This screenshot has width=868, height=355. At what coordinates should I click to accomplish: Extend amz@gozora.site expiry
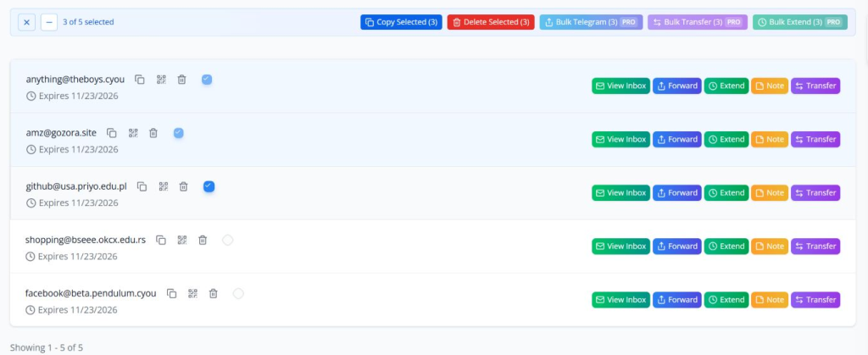726,139
